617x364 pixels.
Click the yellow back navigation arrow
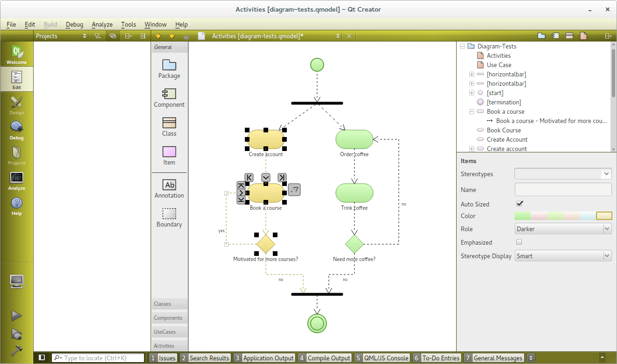tap(158, 36)
